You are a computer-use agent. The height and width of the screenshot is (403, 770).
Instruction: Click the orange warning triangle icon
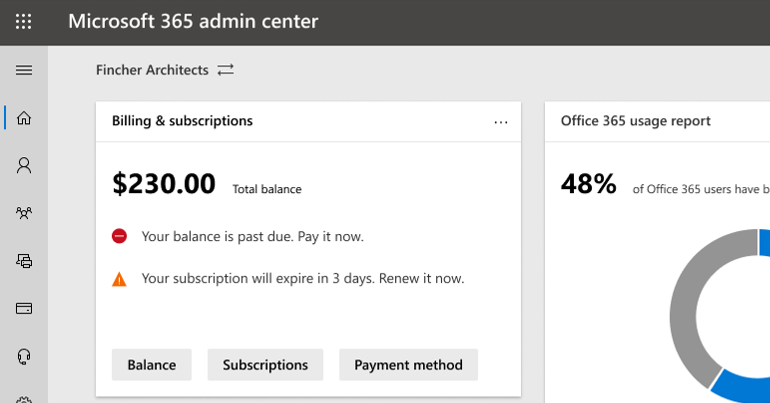[119, 279]
